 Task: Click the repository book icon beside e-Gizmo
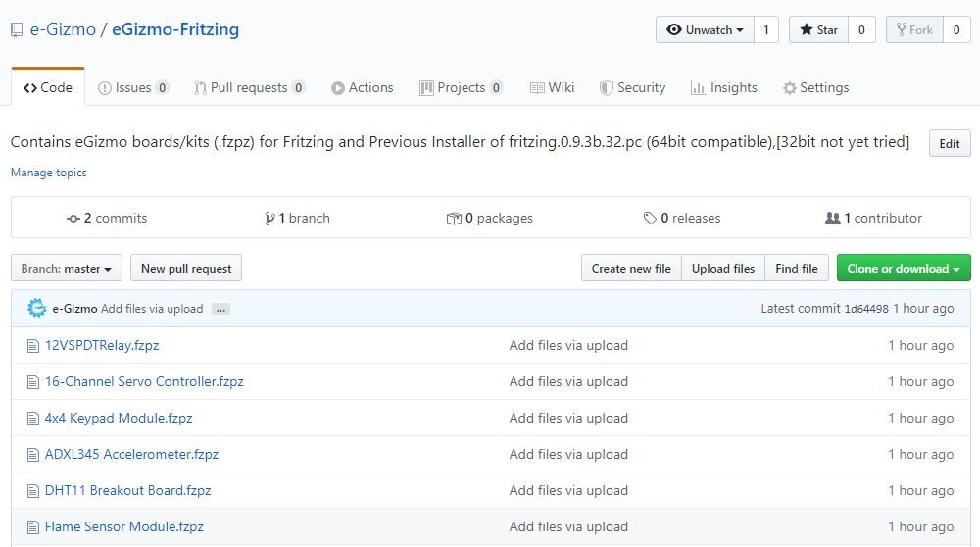tap(17, 30)
